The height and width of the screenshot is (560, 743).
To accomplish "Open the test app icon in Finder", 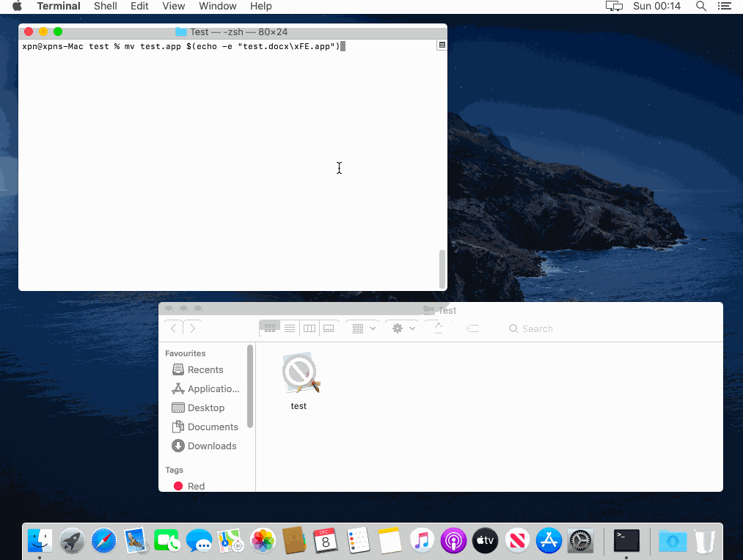I will [x=299, y=374].
